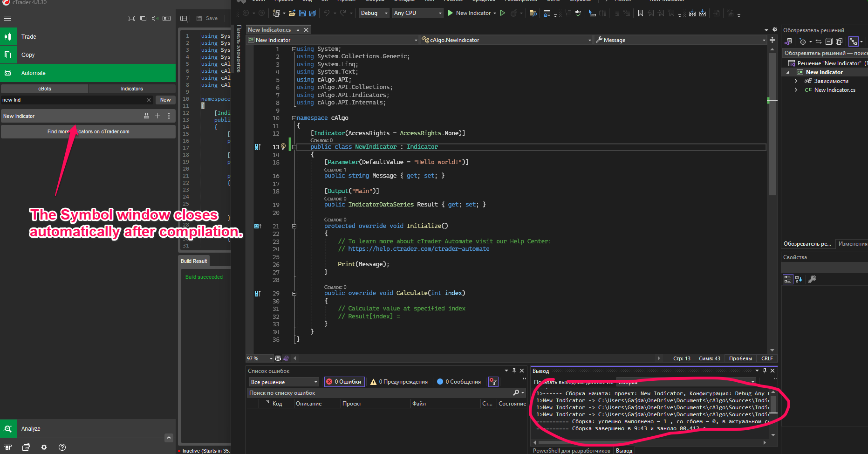868x454 pixels.
Task: Open Find more indicators on cTrader.com
Action: coord(88,131)
